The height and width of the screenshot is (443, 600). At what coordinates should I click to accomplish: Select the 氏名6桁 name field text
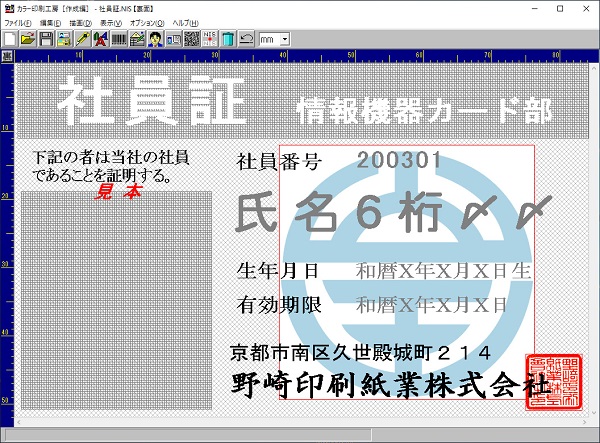coord(394,212)
